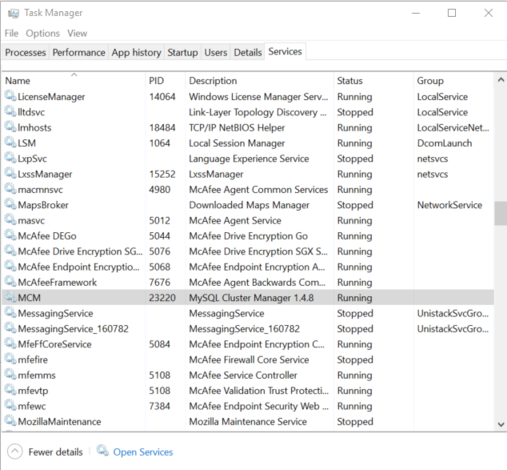Viewport: 507px width, 470px height.
Task: Sort by the Group column header
Action: [x=453, y=81]
